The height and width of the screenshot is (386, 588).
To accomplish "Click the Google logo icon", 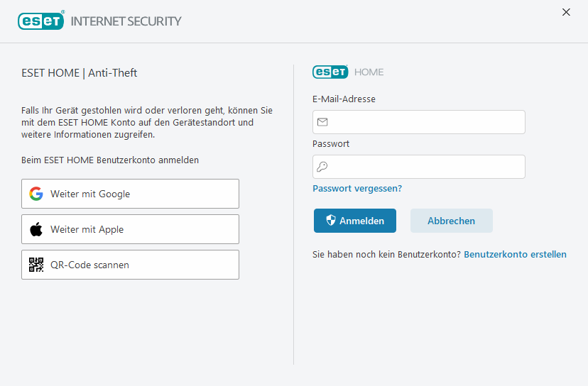I will pos(36,194).
